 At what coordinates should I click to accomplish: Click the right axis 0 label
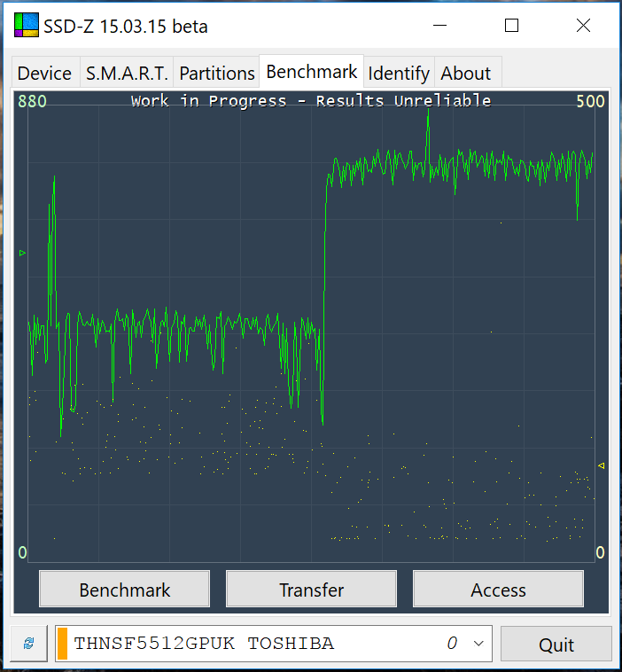[x=600, y=552]
